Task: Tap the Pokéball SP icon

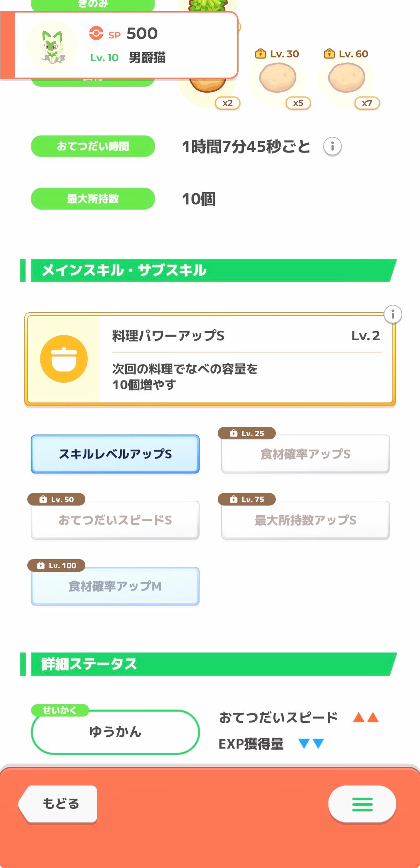Action: point(96,33)
